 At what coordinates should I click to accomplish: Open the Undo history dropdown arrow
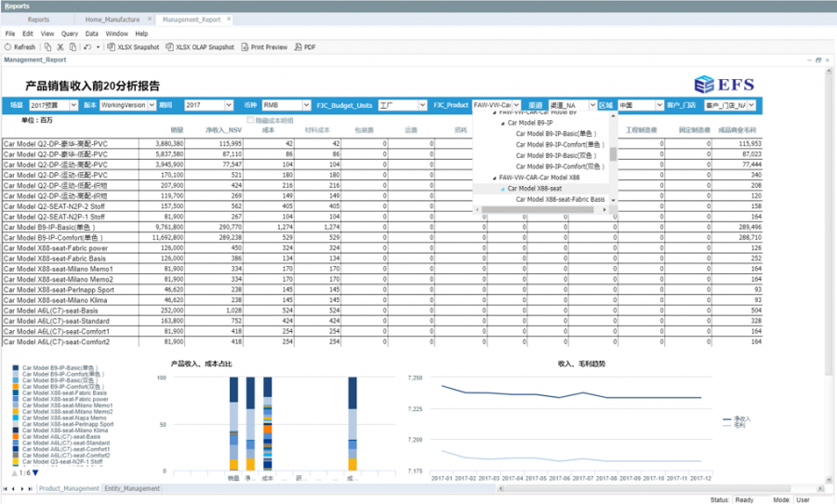pyautogui.click(x=98, y=47)
